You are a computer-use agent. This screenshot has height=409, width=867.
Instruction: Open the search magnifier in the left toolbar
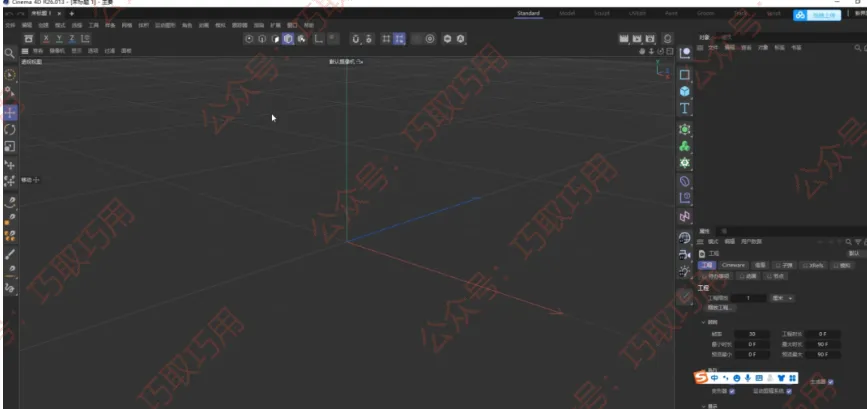9,54
